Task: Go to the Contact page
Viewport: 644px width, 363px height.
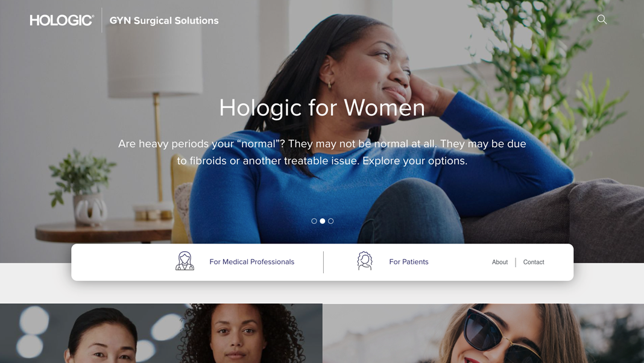Action: (534, 262)
